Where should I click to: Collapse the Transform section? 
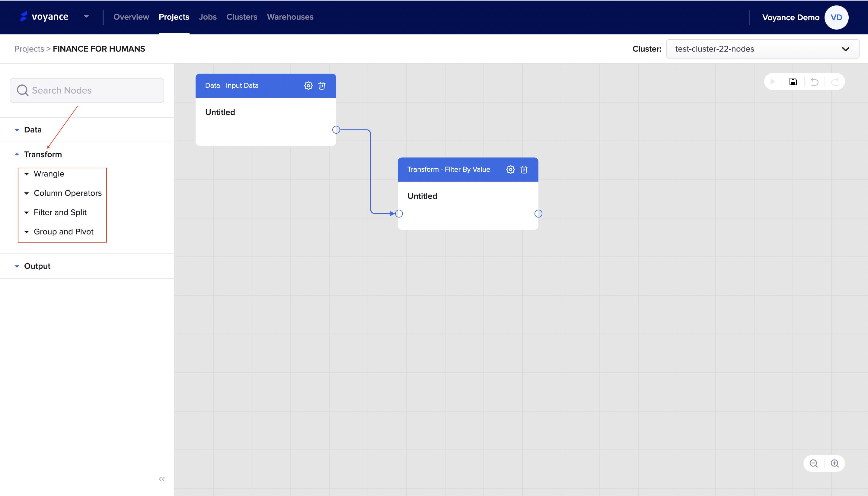[43, 154]
